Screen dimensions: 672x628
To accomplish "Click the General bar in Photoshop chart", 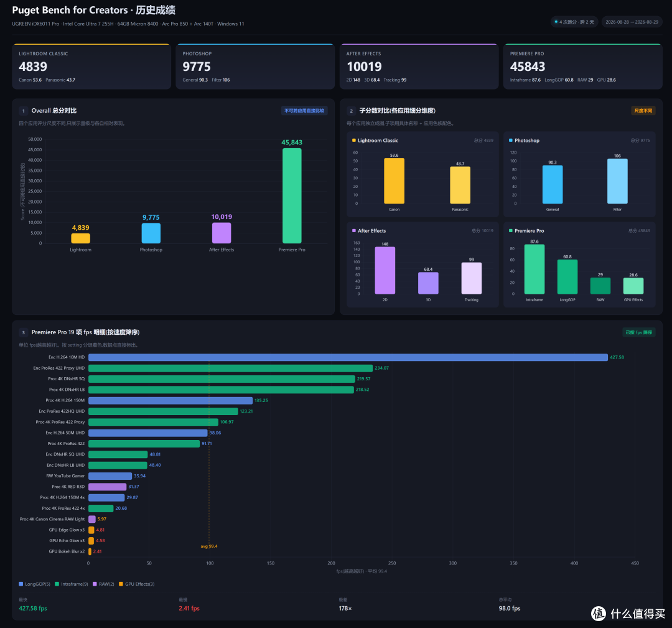I will point(553,185).
